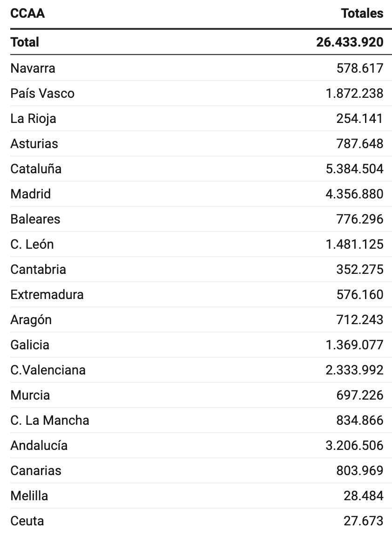Click Madrid's total 4.356.880
The height and width of the screenshot is (544, 392).
pos(354,194)
